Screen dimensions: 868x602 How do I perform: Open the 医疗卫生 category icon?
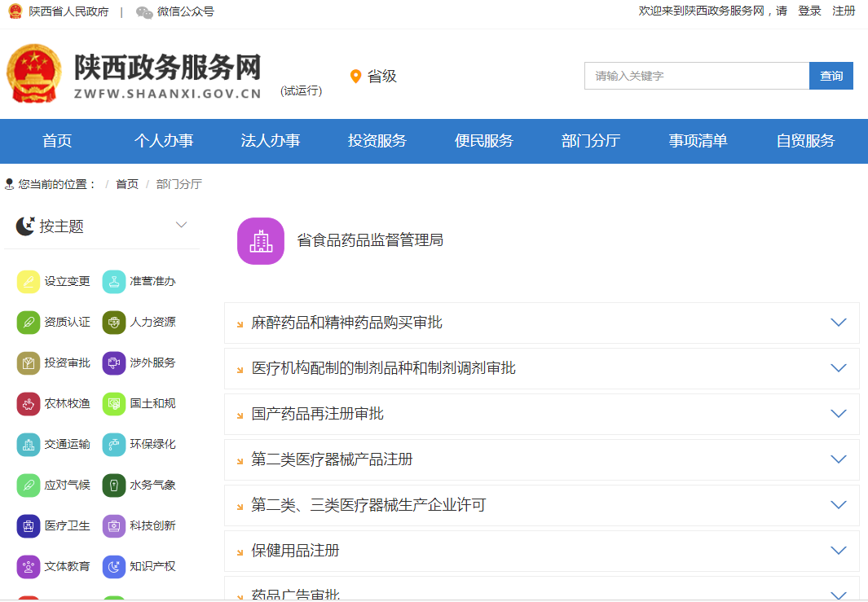(x=29, y=526)
